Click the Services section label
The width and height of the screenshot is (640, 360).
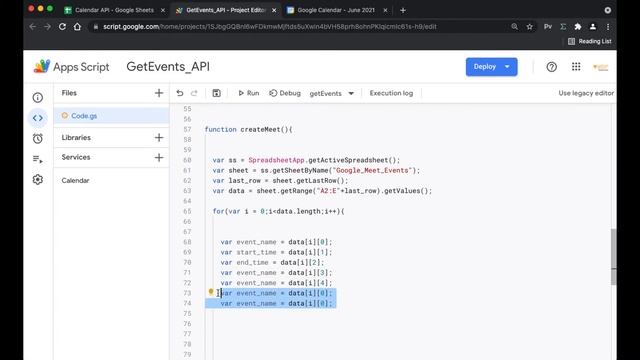(76, 157)
